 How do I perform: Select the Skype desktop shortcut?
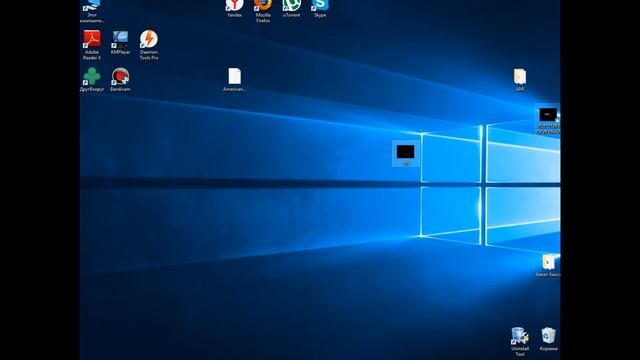point(320,8)
